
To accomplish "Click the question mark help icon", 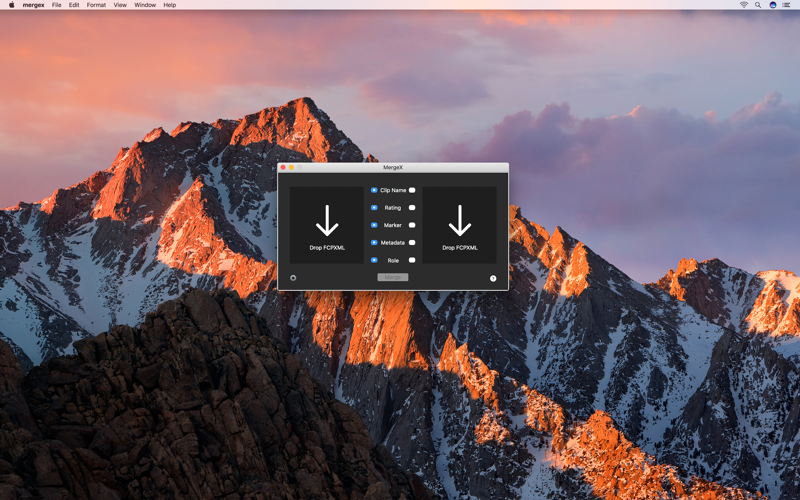I will pyautogui.click(x=493, y=278).
